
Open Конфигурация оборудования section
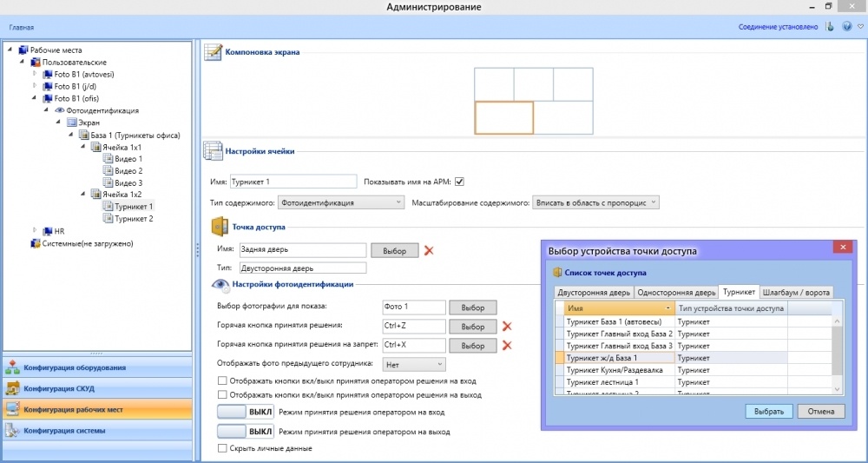pyautogui.click(x=97, y=367)
